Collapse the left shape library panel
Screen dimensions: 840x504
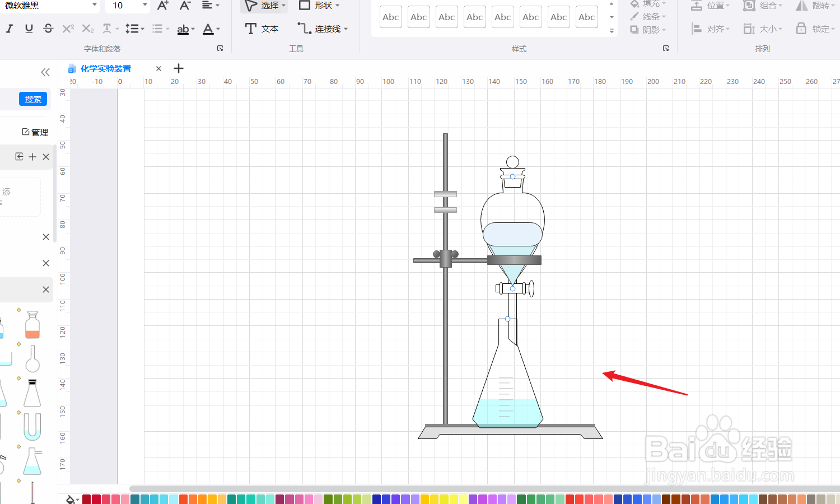tap(45, 72)
